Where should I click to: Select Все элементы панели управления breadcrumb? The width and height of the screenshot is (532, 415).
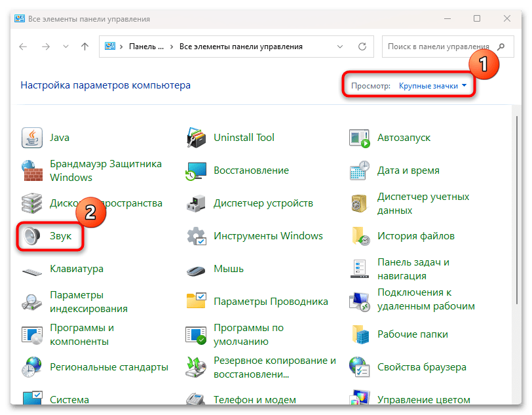(241, 47)
